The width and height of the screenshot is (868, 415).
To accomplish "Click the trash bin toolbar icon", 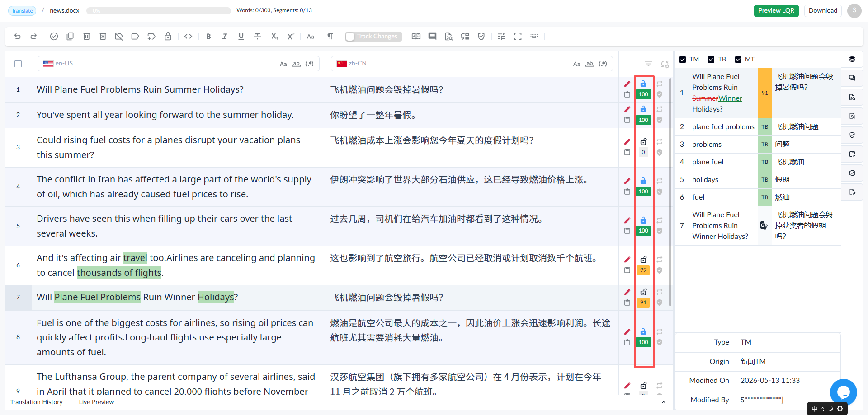I will tap(86, 37).
